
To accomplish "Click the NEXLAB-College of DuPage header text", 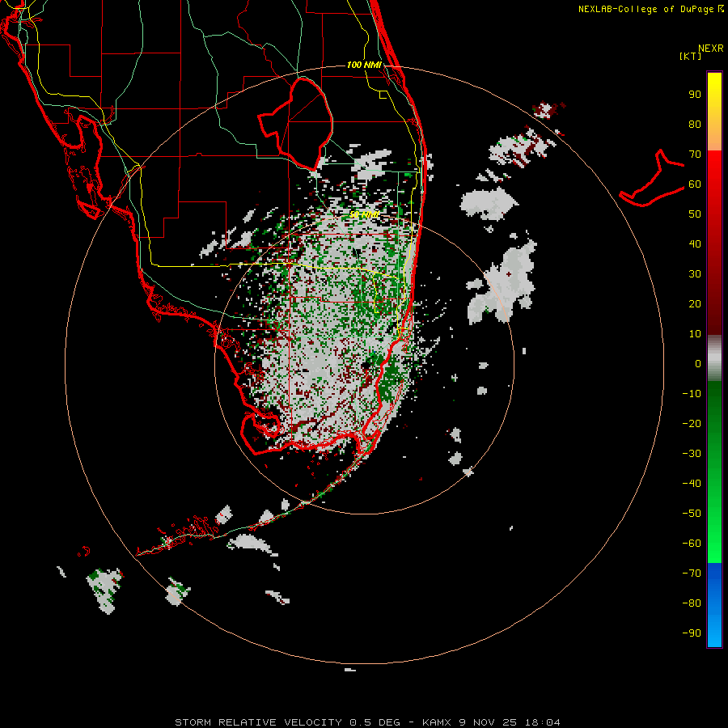I will click(650, 9).
